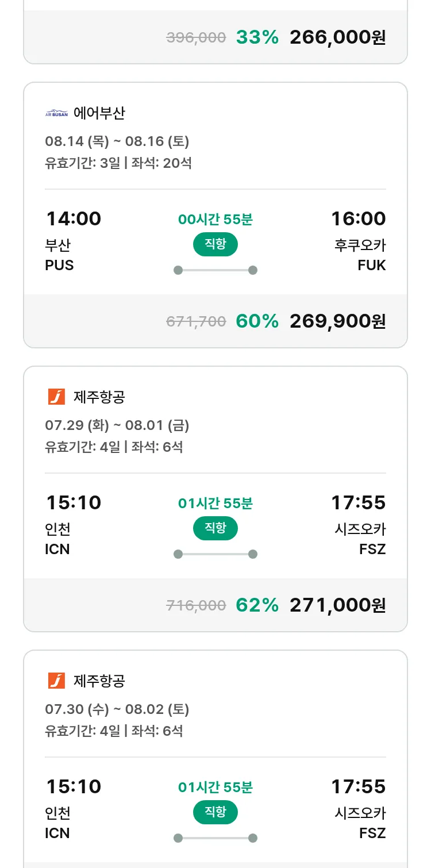Tap the 60% discount label
Image resolution: width=431 pixels, height=868 pixels.
(257, 321)
